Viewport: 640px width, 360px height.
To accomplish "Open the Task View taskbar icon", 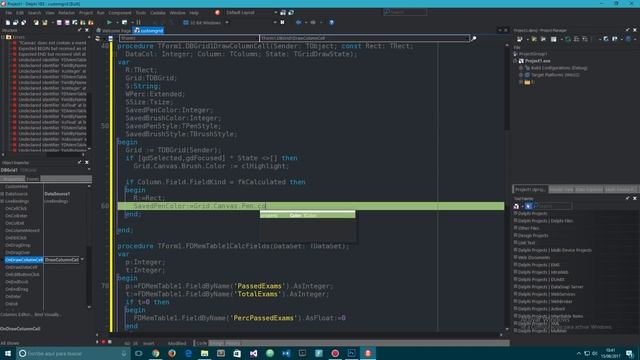I will (139, 353).
